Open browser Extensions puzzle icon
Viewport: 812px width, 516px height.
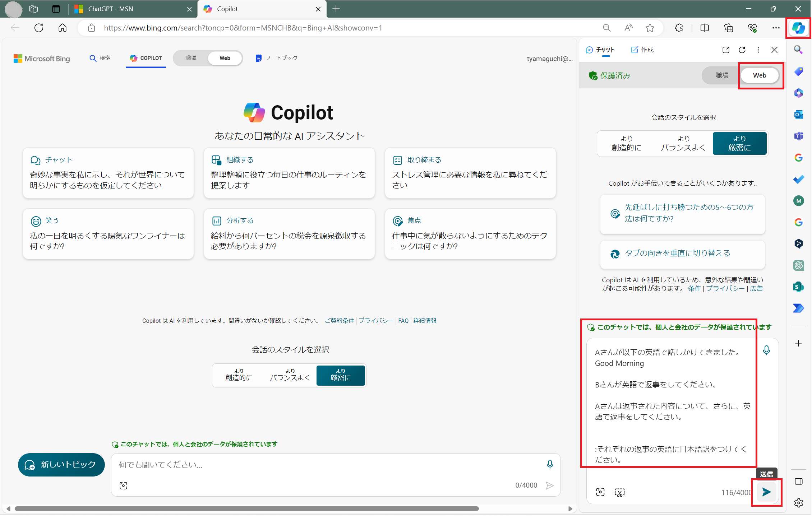679,28
